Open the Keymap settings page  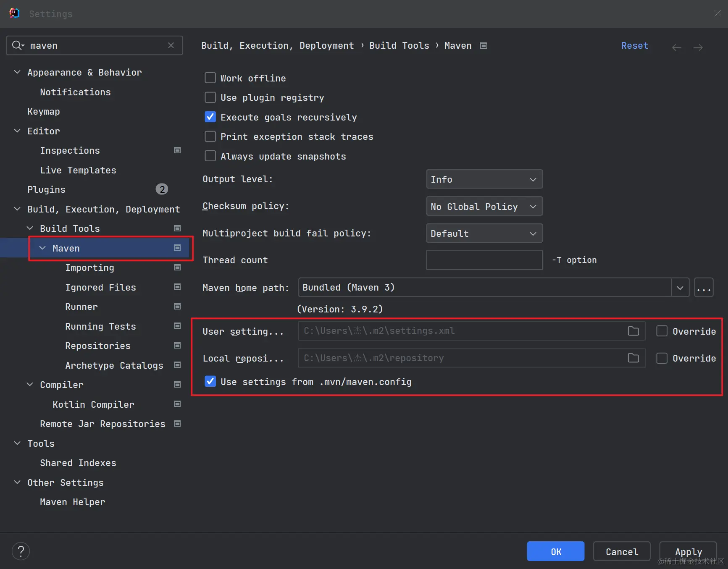tap(44, 111)
